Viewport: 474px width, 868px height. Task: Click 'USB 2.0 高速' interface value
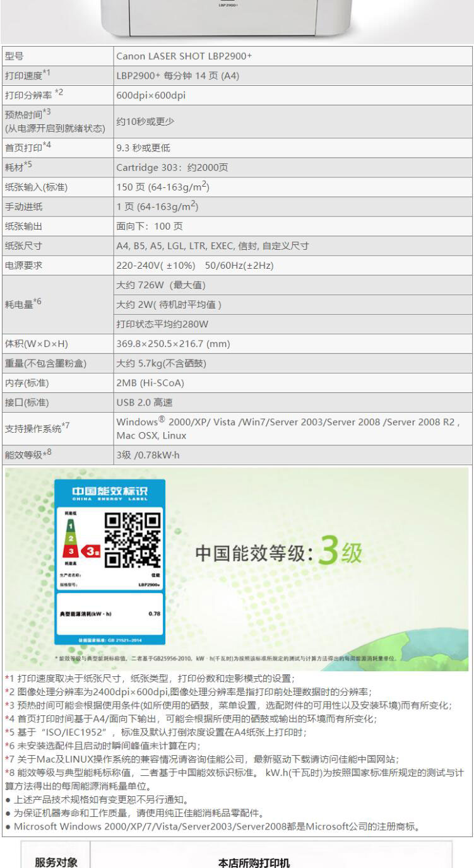coord(145,402)
